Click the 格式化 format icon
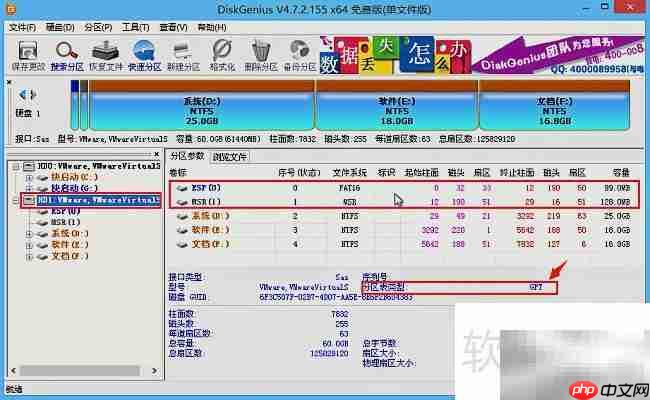This screenshot has height=400, width=650. pos(222,51)
